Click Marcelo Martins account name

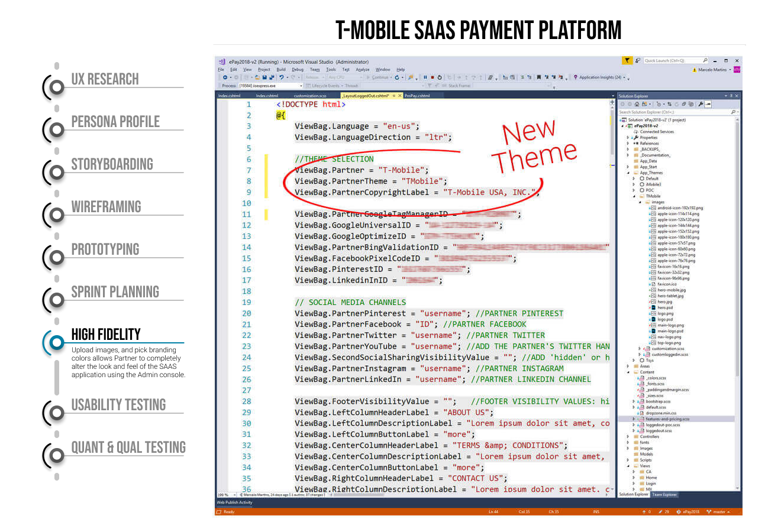(x=712, y=70)
